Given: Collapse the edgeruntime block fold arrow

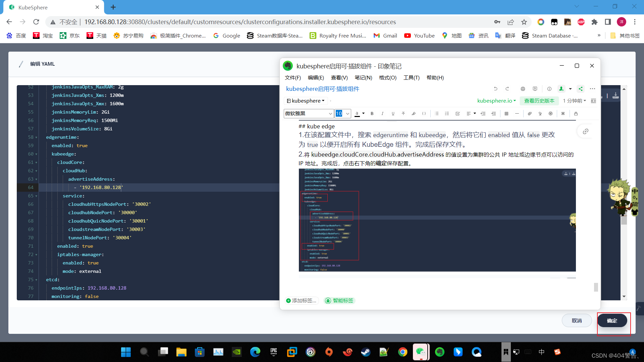Looking at the screenshot, I should [36, 137].
